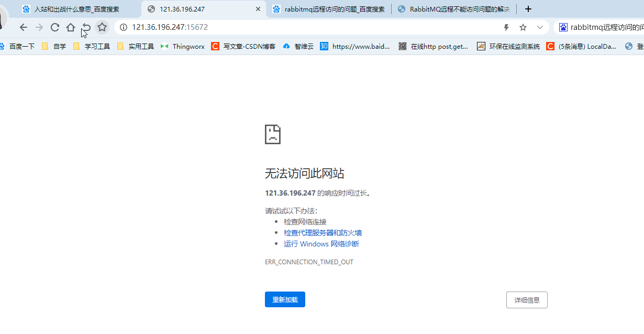Expand address bar dropdown arrow

point(540,27)
